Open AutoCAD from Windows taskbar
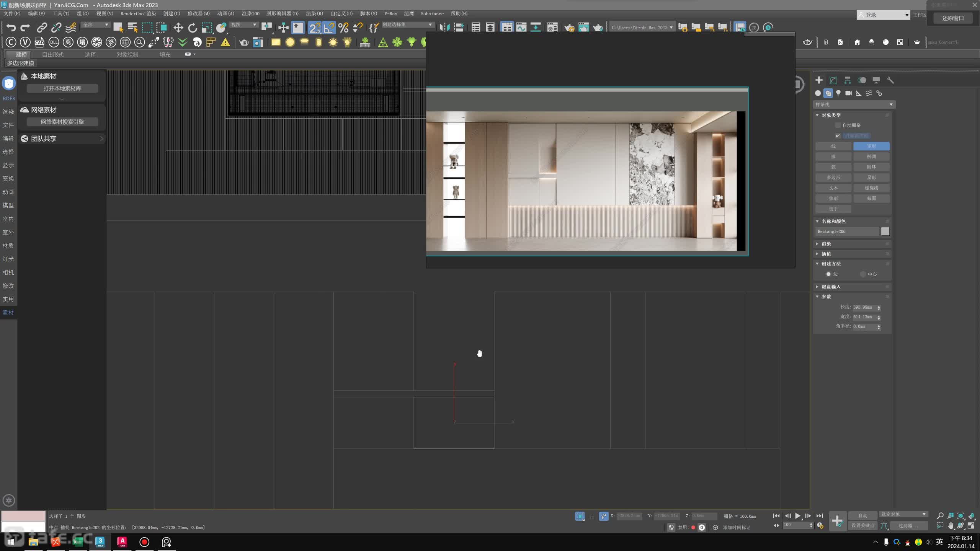The image size is (980, 551). coord(122,542)
